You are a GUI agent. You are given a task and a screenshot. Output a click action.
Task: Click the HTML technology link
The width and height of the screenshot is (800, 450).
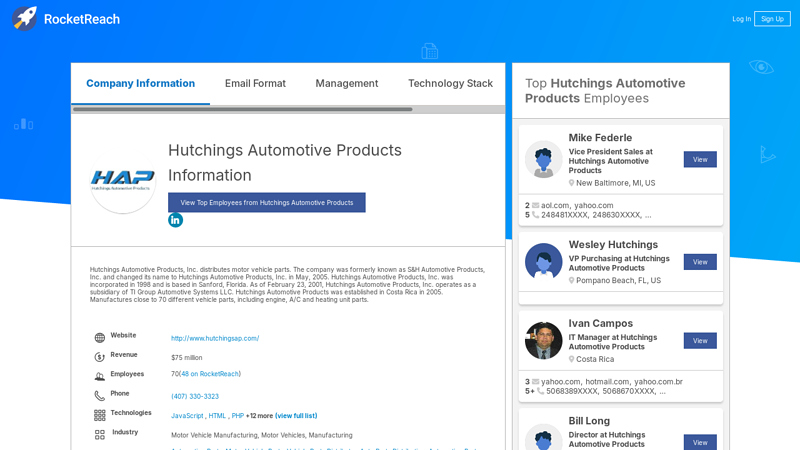coord(217,416)
